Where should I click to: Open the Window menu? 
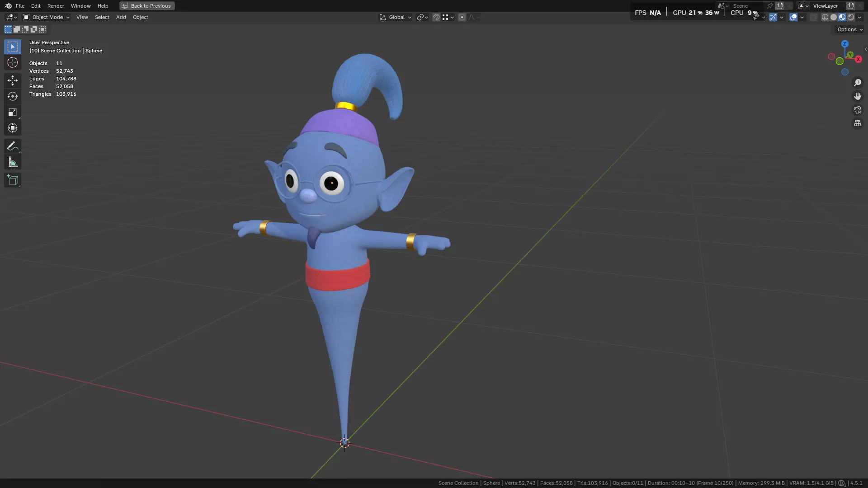pyautogui.click(x=80, y=6)
